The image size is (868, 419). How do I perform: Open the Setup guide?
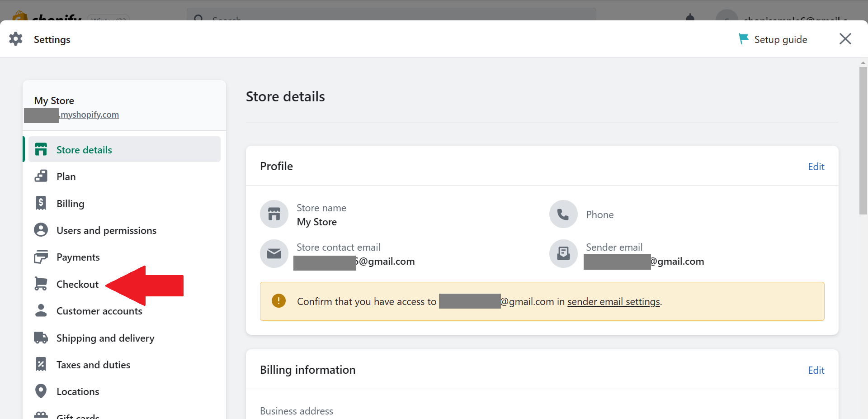coord(773,39)
